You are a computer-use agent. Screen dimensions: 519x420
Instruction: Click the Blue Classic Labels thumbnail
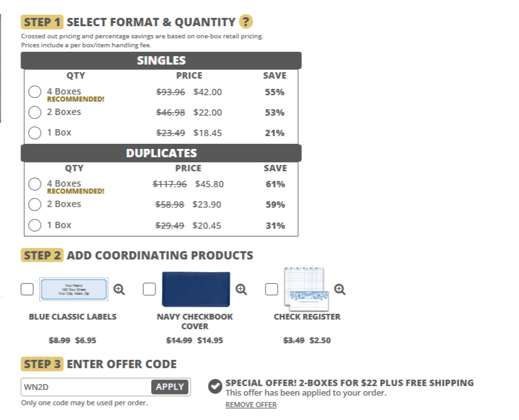click(x=74, y=289)
